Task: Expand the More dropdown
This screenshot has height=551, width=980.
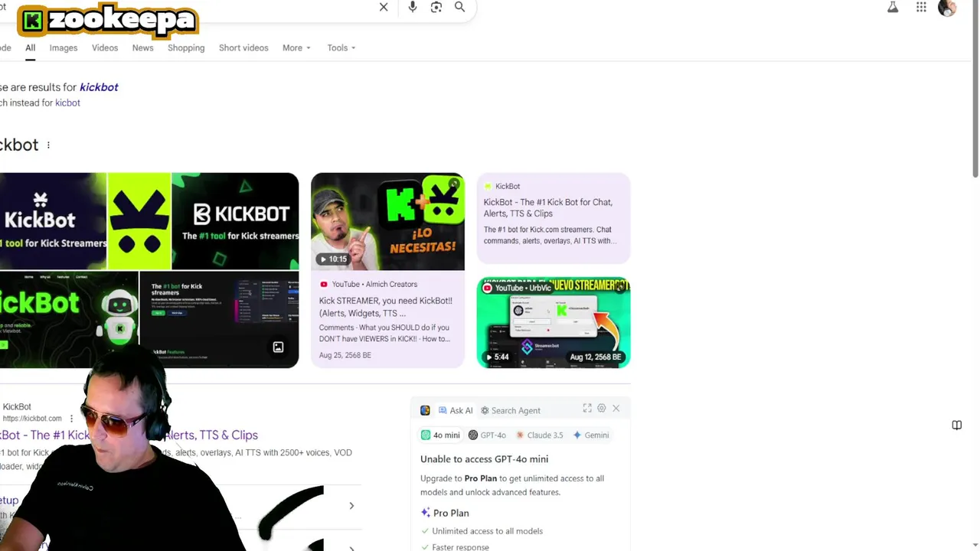Action: pyautogui.click(x=296, y=47)
